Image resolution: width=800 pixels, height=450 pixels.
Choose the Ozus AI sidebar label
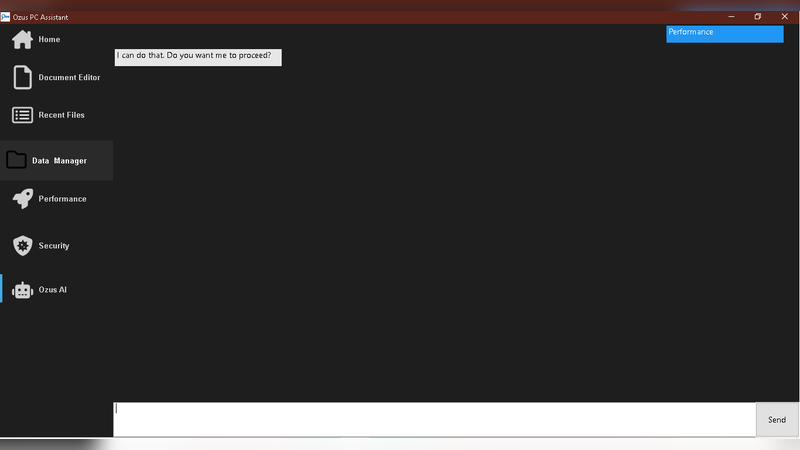tap(52, 290)
